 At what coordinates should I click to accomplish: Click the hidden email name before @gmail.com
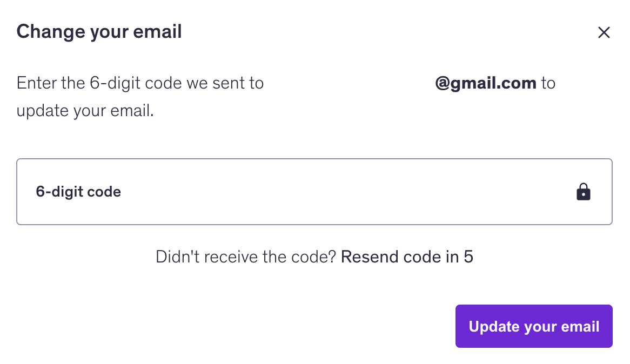click(x=349, y=84)
